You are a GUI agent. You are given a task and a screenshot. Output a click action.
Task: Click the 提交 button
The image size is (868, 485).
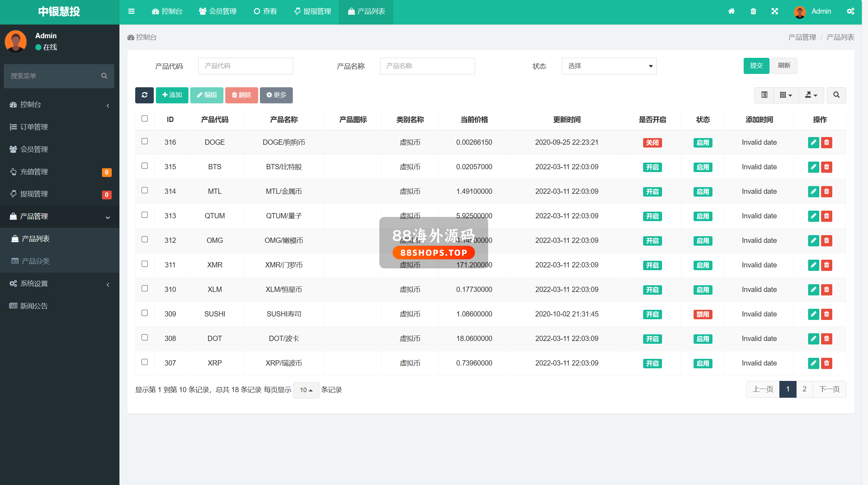(756, 66)
